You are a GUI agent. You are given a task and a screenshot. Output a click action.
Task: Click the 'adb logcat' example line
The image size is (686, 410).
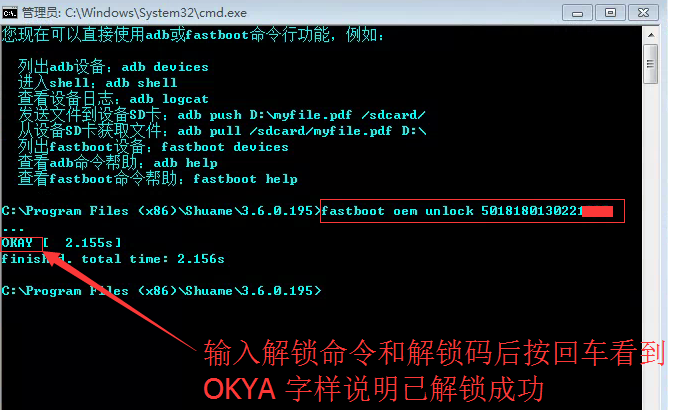tap(113, 99)
